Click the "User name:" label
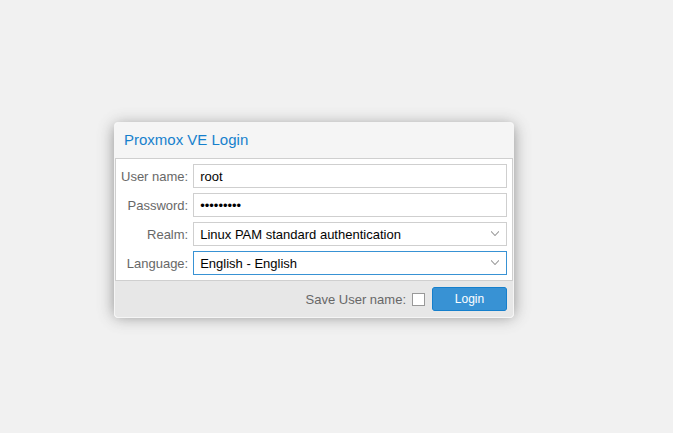Screen dimensions: 673x433 [x=155, y=176]
